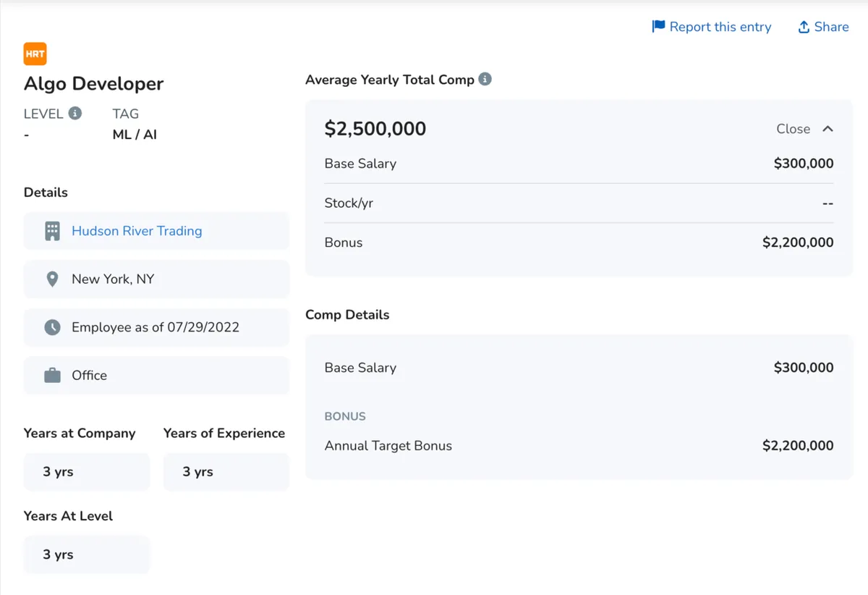Click the location pin icon

[x=52, y=279]
